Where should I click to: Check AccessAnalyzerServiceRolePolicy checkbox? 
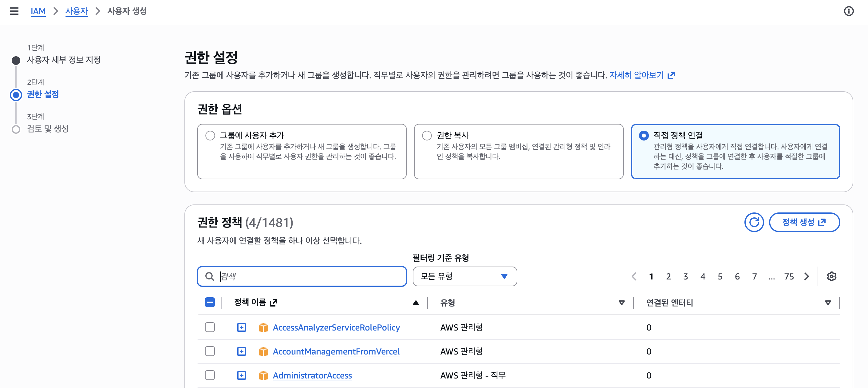(x=210, y=327)
